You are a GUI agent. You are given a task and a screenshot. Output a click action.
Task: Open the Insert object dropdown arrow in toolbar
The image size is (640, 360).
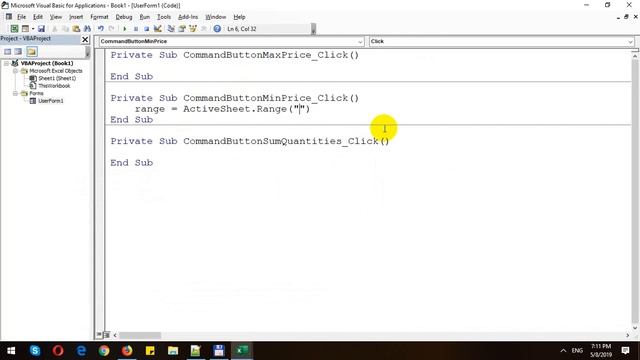33,29
